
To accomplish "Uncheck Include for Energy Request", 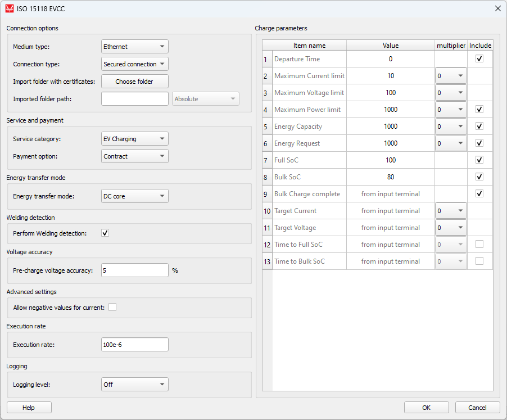I will (479, 143).
